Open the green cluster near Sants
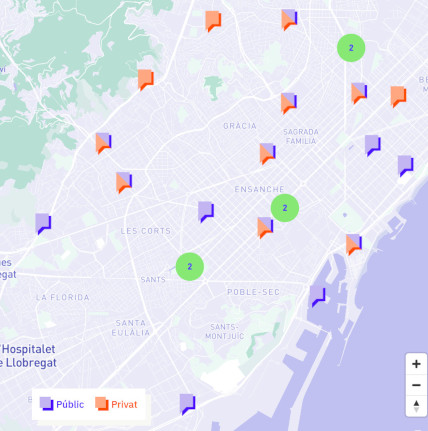Viewport: 428px width, 431px height. click(190, 267)
